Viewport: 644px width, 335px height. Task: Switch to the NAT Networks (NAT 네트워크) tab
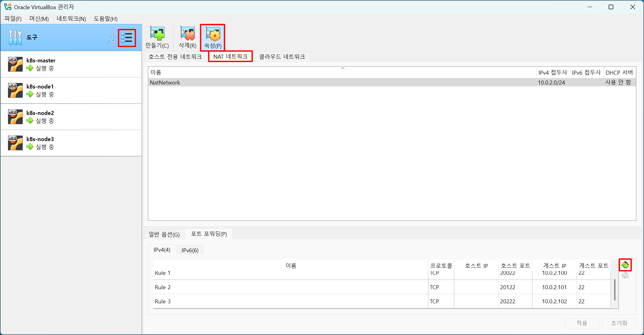(x=231, y=57)
